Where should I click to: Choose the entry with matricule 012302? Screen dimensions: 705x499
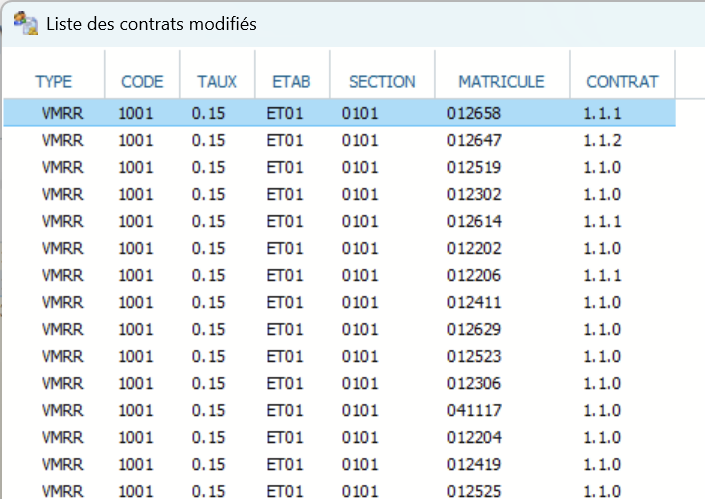(x=474, y=194)
